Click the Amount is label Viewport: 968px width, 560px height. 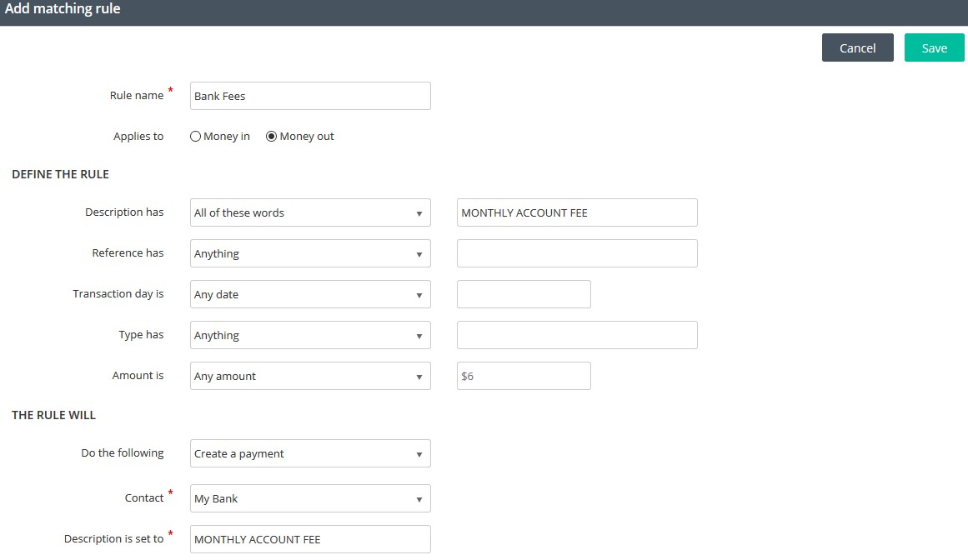pyautogui.click(x=138, y=375)
